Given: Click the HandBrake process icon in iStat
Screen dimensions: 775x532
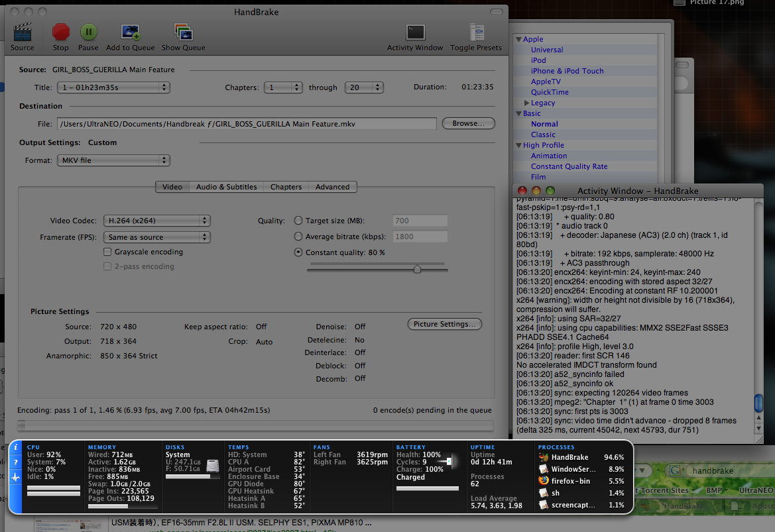Looking at the screenshot, I should coord(544,457).
